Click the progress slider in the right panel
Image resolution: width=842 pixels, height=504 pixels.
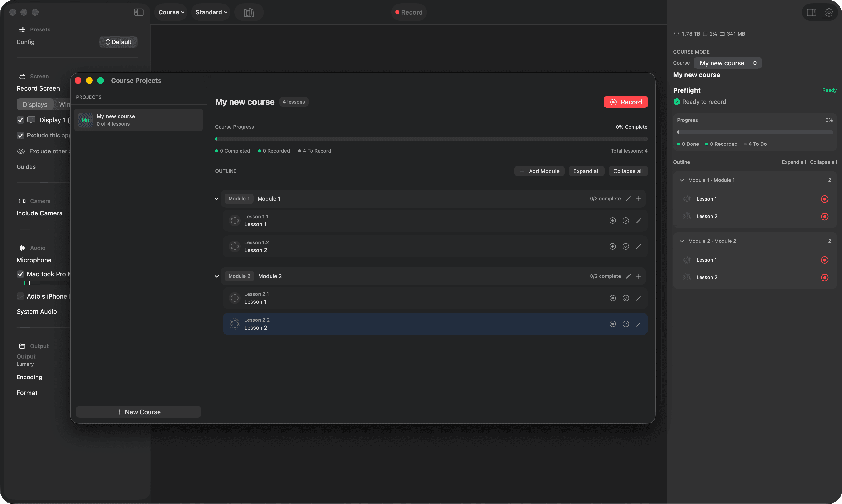pyautogui.click(x=754, y=132)
